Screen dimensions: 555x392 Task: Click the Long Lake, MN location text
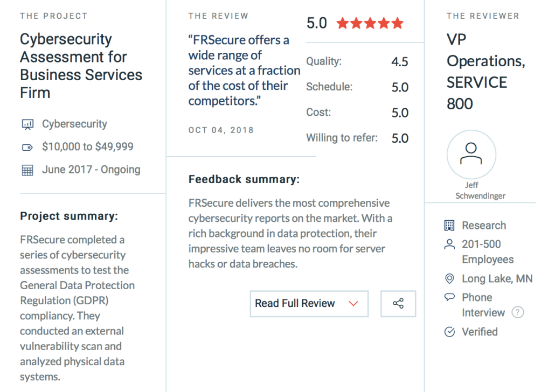[497, 279]
